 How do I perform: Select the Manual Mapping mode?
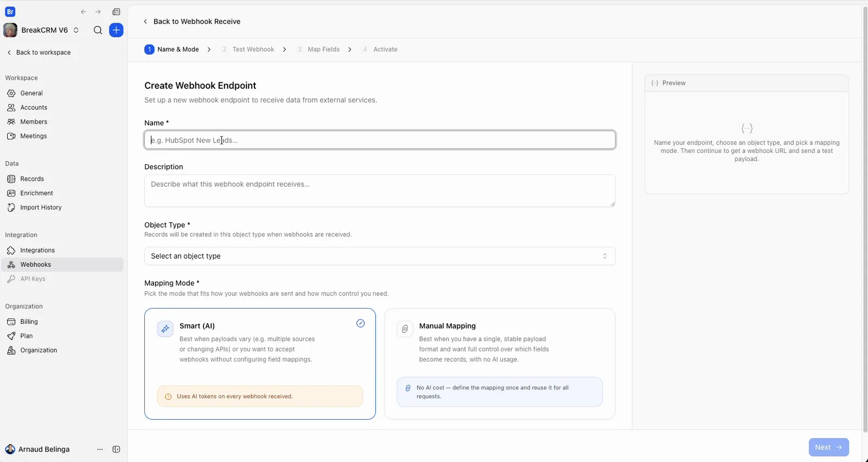click(500, 364)
